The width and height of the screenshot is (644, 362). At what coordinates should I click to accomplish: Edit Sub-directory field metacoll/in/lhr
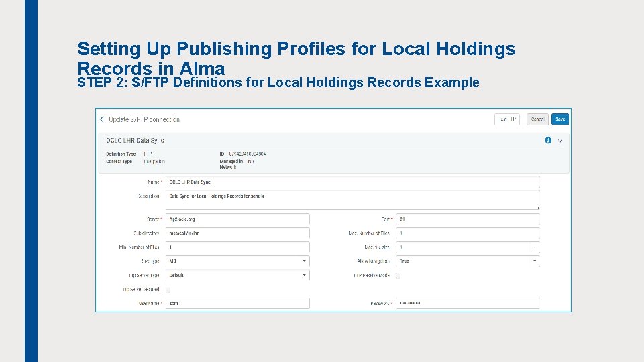point(237,233)
